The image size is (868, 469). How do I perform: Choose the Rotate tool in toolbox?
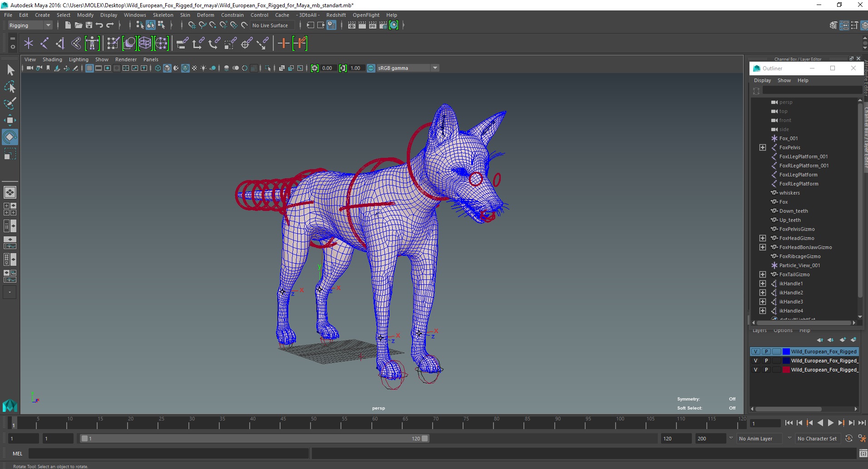pos(10,137)
